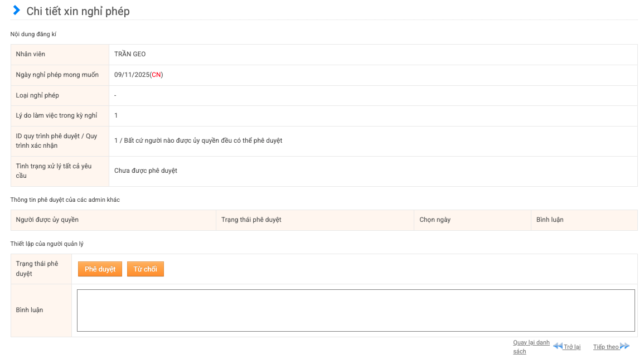Click the Trạng thái phê duyệt column header
Image resolution: width=644 pixels, height=359 pixels.
pyautogui.click(x=251, y=220)
